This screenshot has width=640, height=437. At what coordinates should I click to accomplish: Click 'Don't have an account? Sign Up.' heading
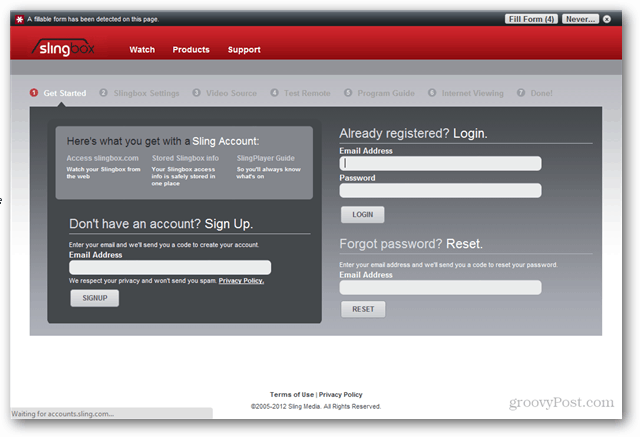161,224
